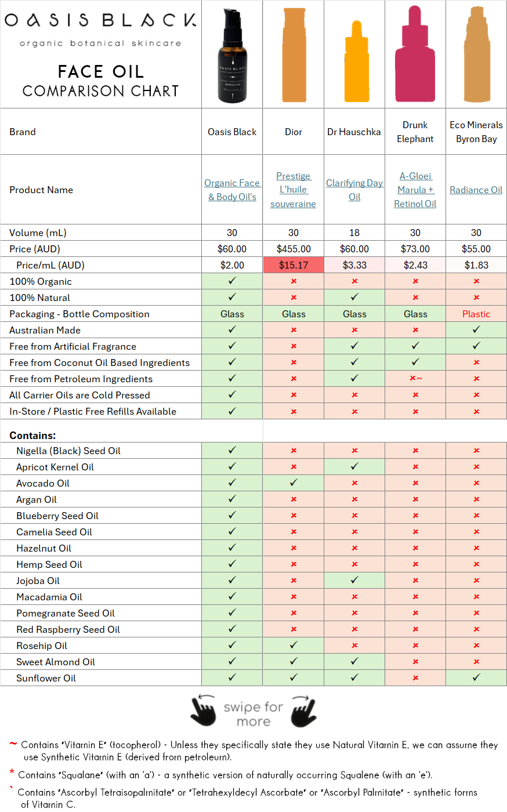Click the Drunk Elephant $2.43 price cell

click(x=415, y=265)
